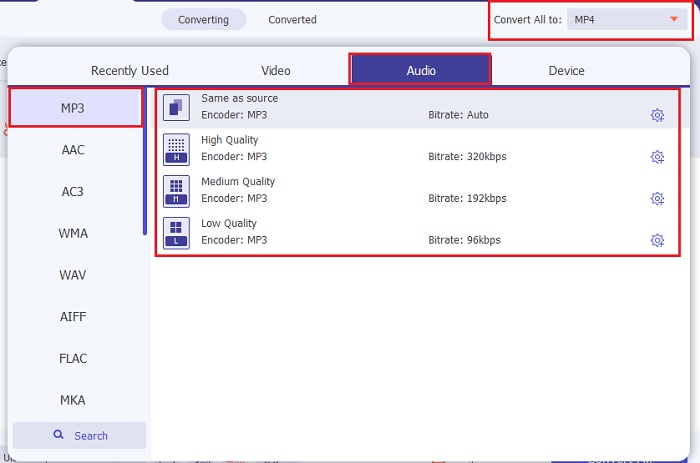
Task: Choose the Same as source preset title
Action: click(x=239, y=98)
